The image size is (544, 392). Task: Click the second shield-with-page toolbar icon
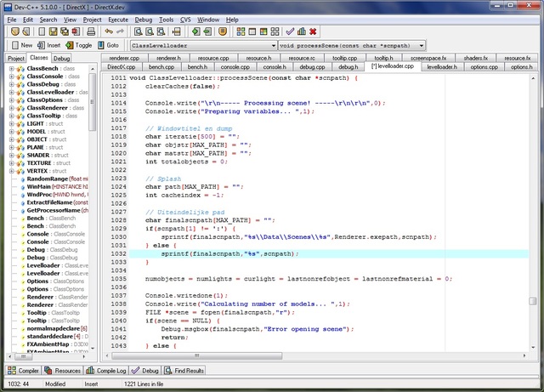tap(26, 31)
